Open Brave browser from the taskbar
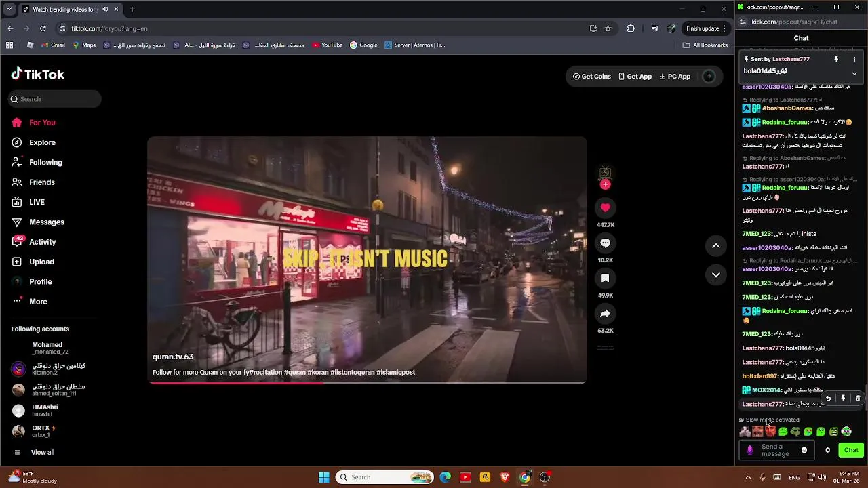Screen dimensions: 868x488 click(505, 477)
